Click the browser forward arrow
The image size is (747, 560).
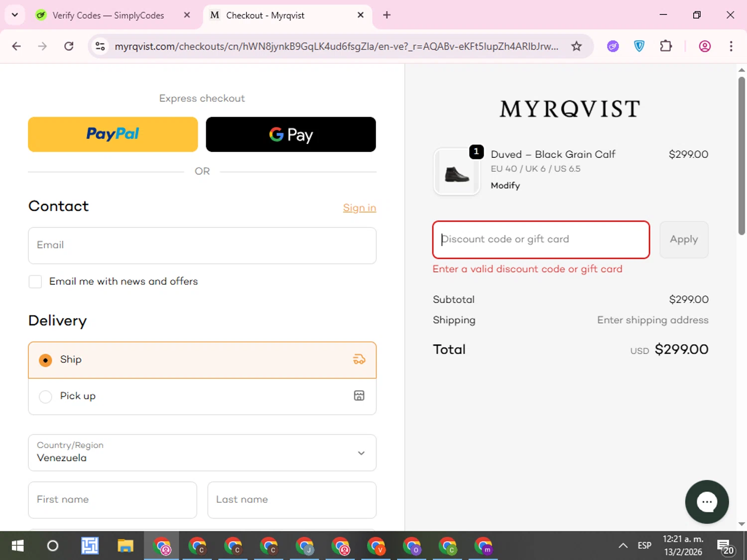(x=42, y=46)
